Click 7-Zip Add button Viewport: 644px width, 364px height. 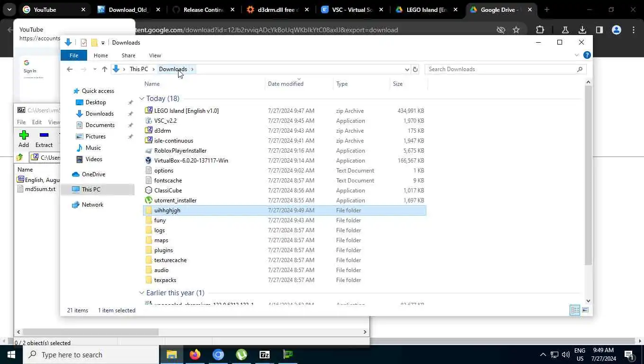pos(24,139)
